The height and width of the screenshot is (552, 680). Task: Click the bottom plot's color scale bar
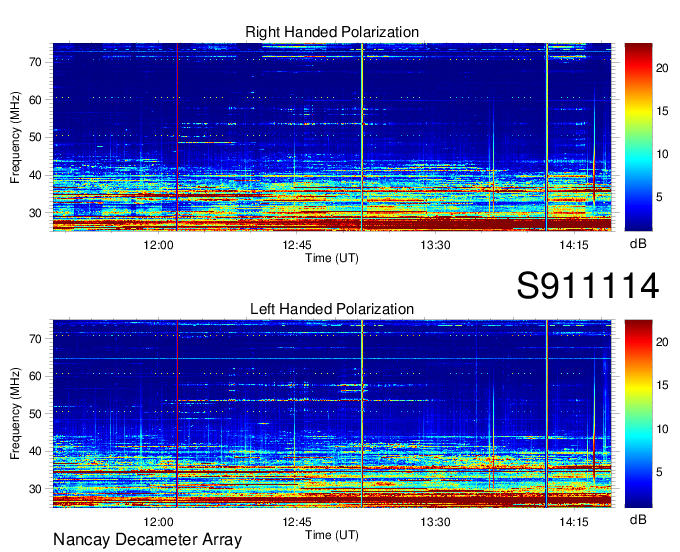click(x=638, y=414)
